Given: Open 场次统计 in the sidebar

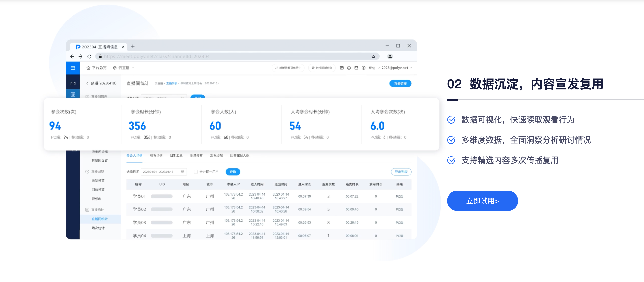Looking at the screenshot, I should click(98, 228).
